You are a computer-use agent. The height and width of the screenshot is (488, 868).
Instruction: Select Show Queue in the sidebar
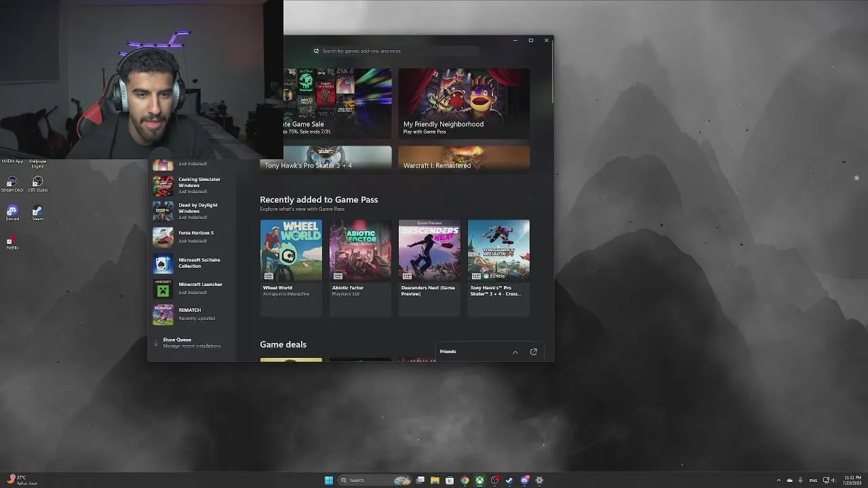192,343
